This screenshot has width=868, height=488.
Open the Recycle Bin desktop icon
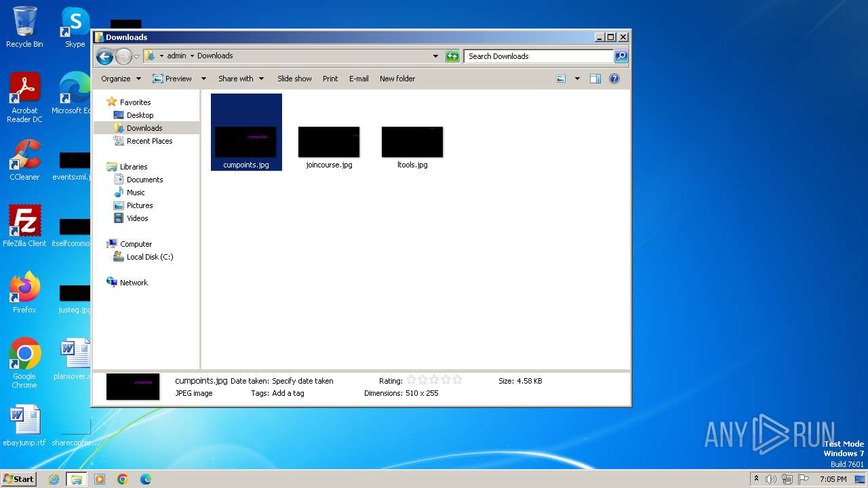24,27
